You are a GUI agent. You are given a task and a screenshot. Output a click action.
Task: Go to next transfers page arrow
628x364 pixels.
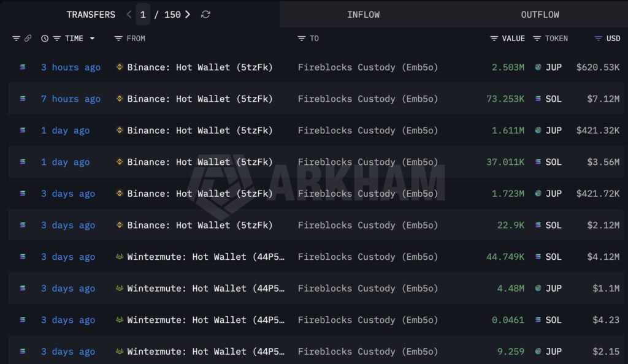188,14
